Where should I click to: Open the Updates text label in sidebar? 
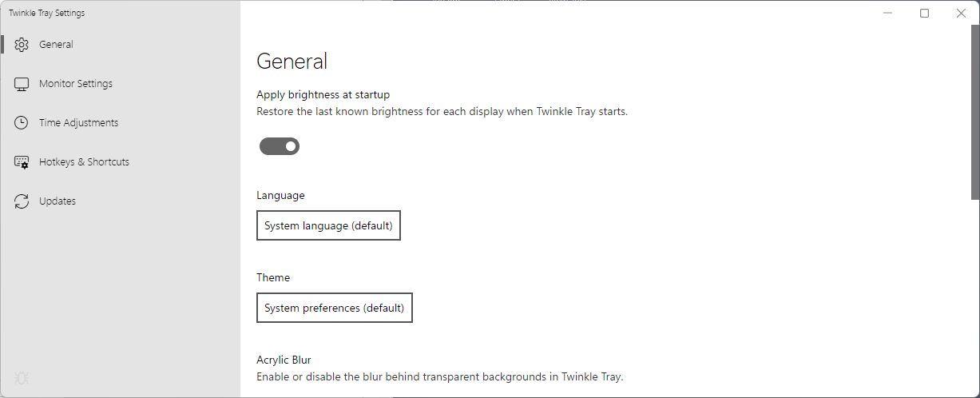58,201
